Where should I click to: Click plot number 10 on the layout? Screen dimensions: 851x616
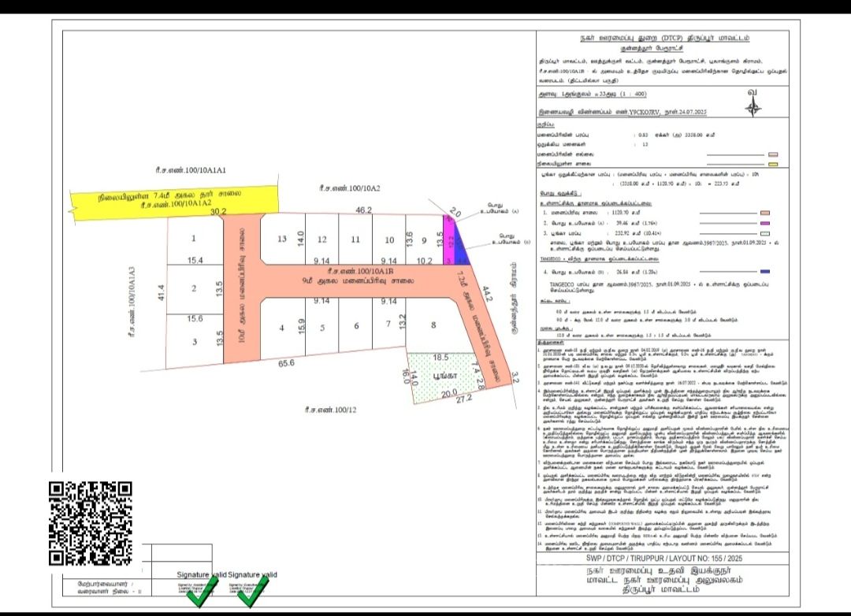click(x=390, y=240)
